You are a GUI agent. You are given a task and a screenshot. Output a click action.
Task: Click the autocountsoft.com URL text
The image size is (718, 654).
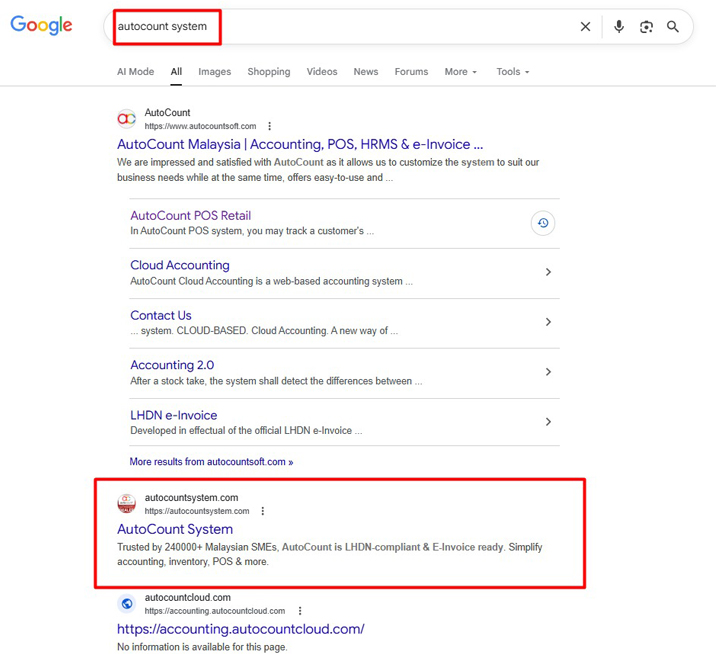pyautogui.click(x=201, y=126)
